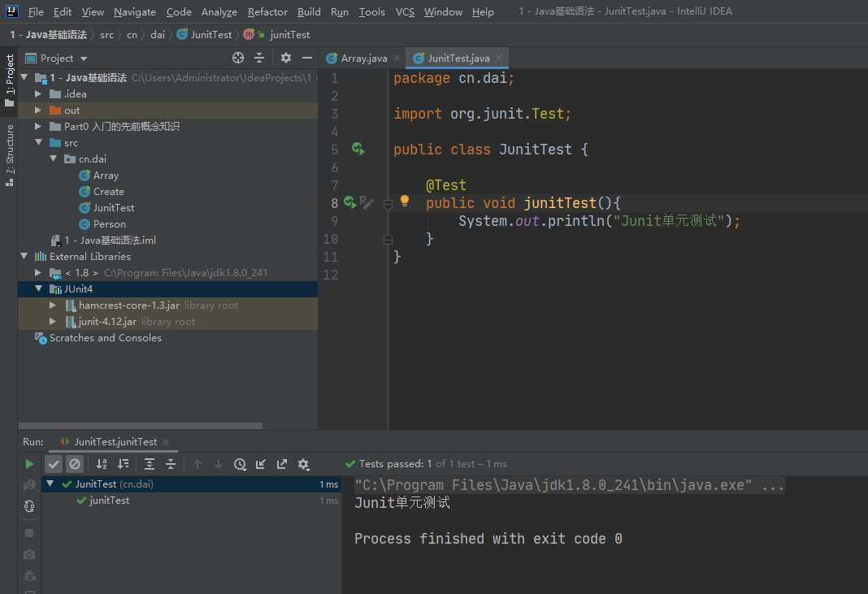Click run gutter icon at line 8
Screen dimensions: 868x594
tap(349, 202)
